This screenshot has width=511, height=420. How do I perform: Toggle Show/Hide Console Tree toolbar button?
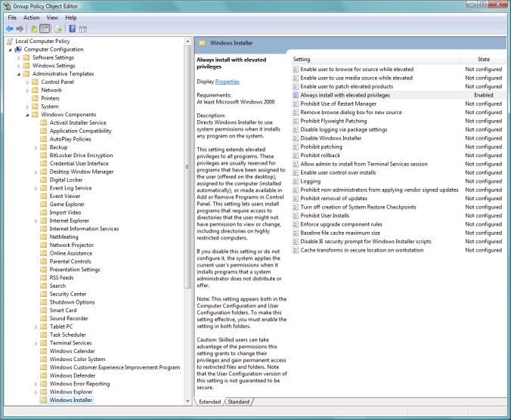(45, 29)
